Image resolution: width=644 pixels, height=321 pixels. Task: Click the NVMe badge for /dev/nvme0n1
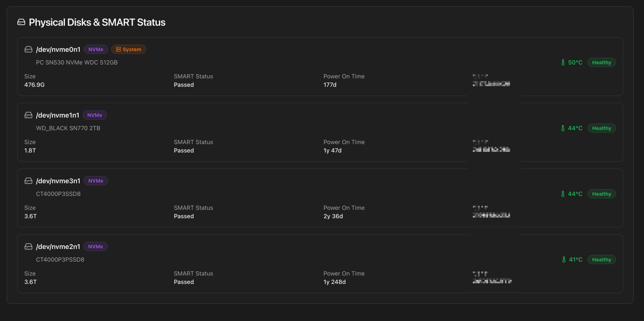coord(96,49)
